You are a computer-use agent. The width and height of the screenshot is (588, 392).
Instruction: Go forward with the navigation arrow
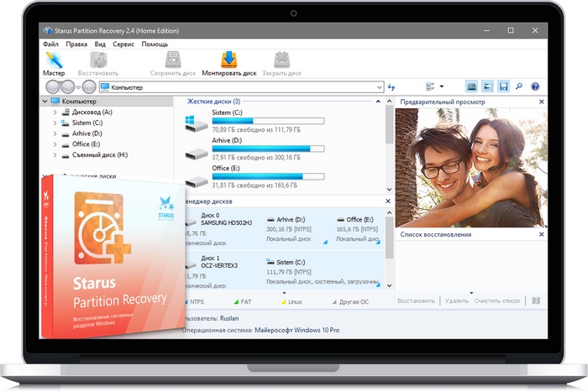[67, 87]
